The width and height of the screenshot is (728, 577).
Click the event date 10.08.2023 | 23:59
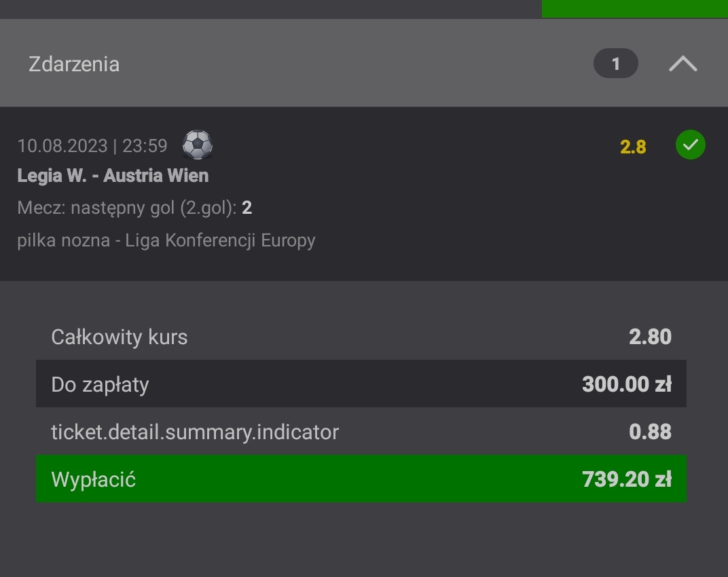click(92, 146)
